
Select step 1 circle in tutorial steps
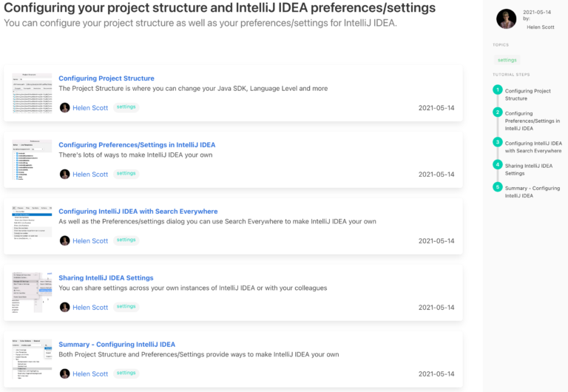point(498,89)
